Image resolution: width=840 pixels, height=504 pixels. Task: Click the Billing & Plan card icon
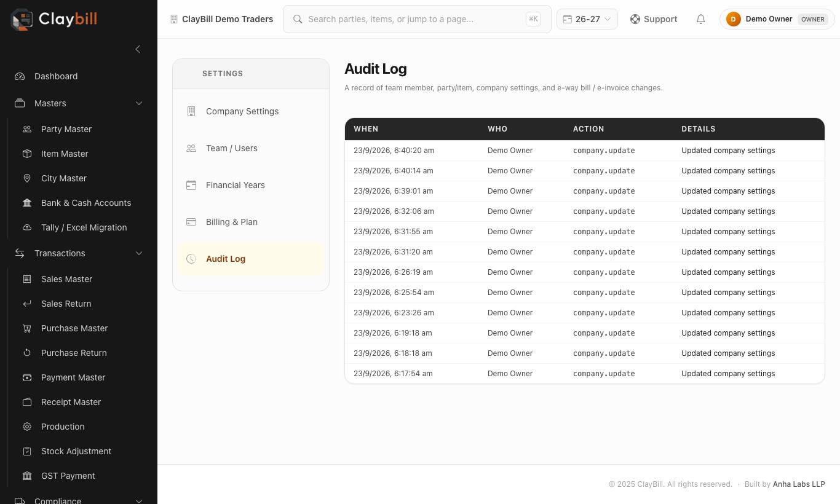[x=191, y=222]
